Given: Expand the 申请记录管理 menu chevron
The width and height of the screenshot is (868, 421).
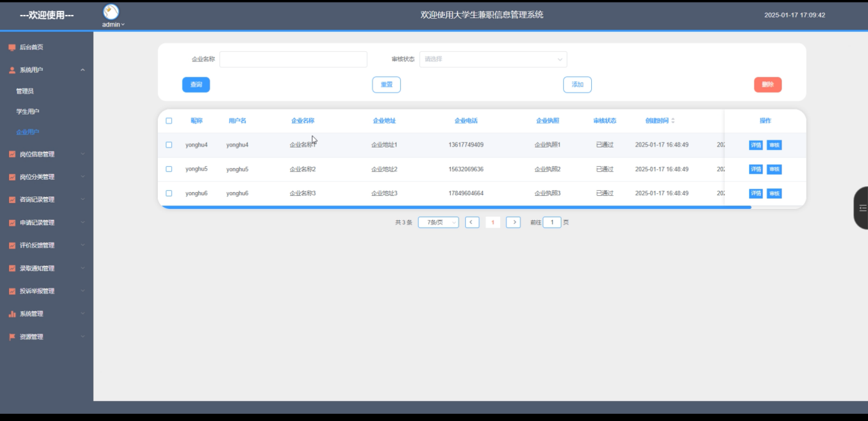Looking at the screenshot, I should [83, 222].
